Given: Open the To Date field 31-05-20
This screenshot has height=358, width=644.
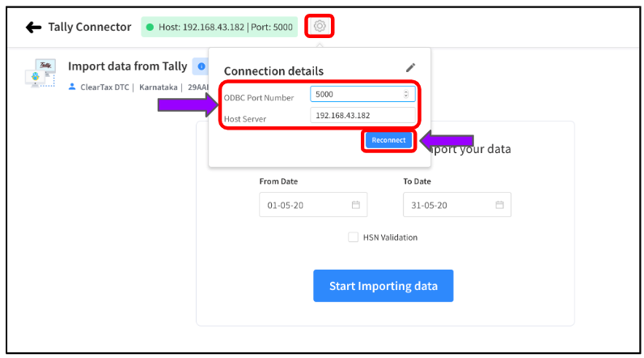Looking at the screenshot, I should click(457, 205).
